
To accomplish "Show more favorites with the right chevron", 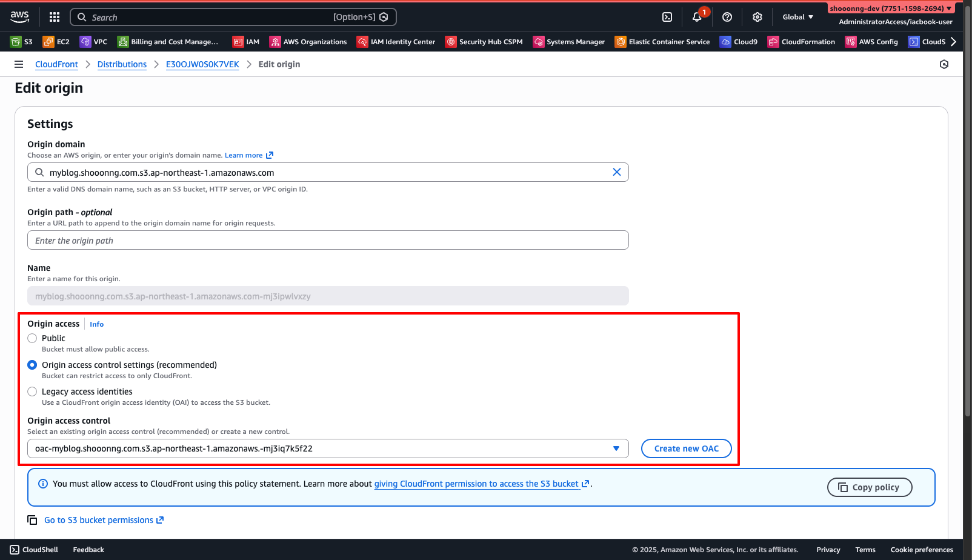I will [953, 42].
